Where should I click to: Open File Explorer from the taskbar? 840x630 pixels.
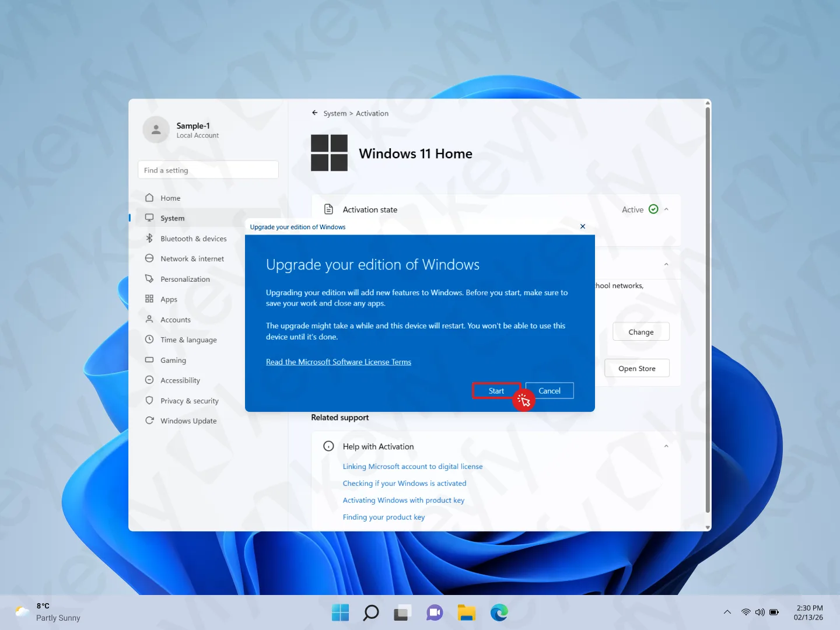pyautogui.click(x=466, y=612)
